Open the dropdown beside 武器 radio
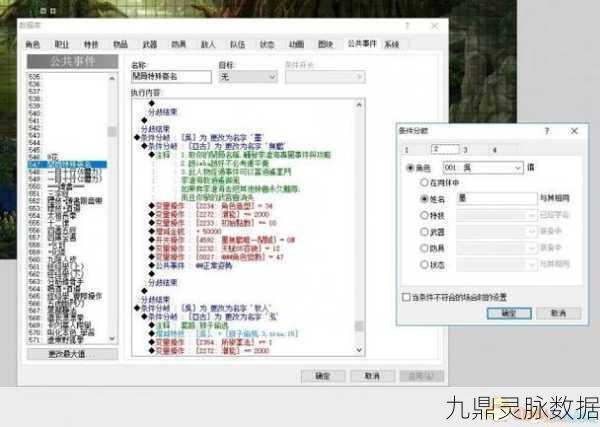Screen dimensions: 600x427 coord(497,232)
